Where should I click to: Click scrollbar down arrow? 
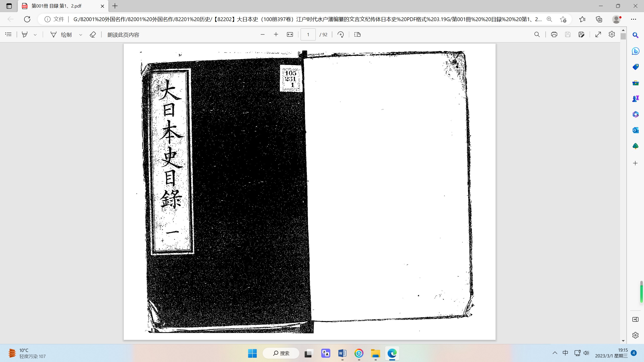tap(623, 341)
